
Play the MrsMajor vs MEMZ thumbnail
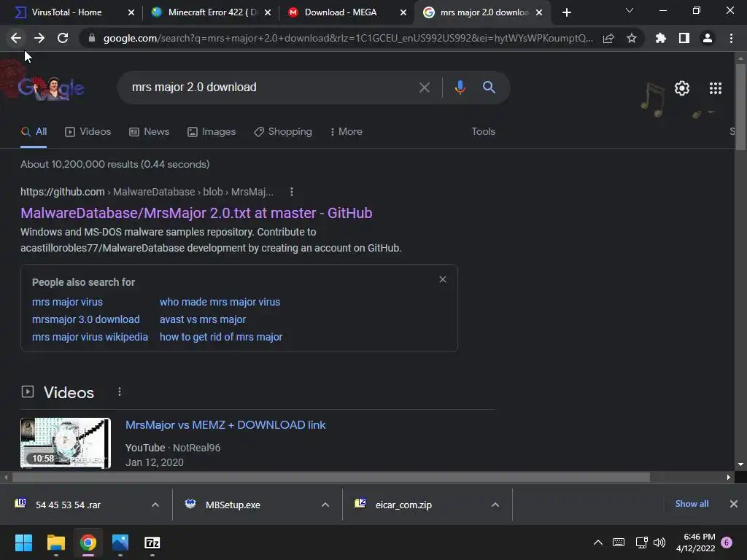coord(66,443)
